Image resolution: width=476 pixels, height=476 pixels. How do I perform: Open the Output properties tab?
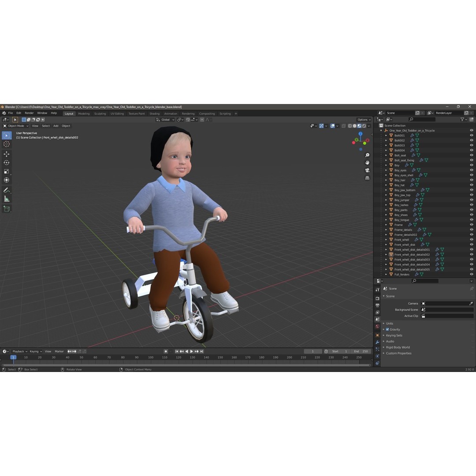point(377,305)
